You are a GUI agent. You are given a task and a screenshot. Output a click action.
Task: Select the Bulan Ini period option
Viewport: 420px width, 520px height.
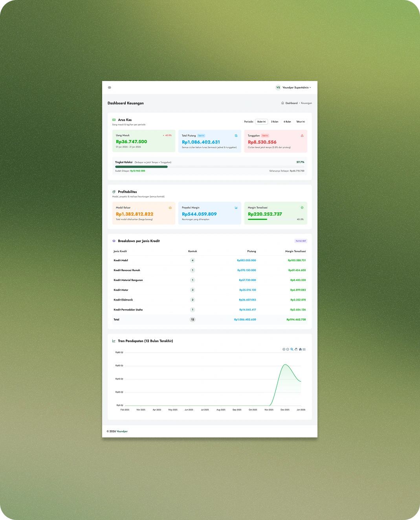tap(261, 122)
